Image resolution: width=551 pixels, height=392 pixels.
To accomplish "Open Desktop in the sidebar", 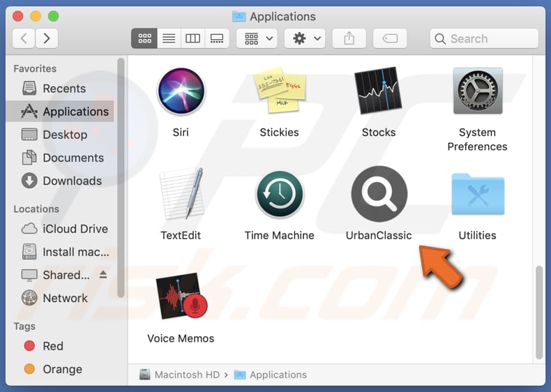I will (x=60, y=135).
